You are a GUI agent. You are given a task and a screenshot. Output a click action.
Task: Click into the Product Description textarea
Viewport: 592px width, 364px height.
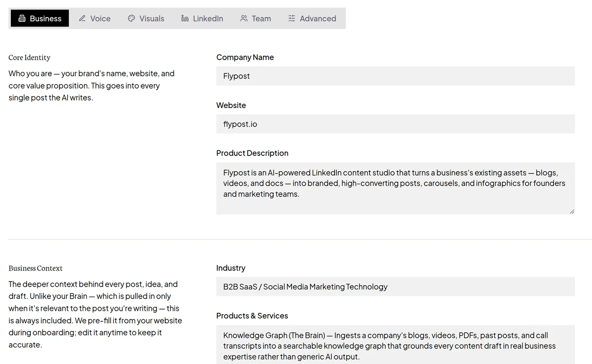point(396,188)
